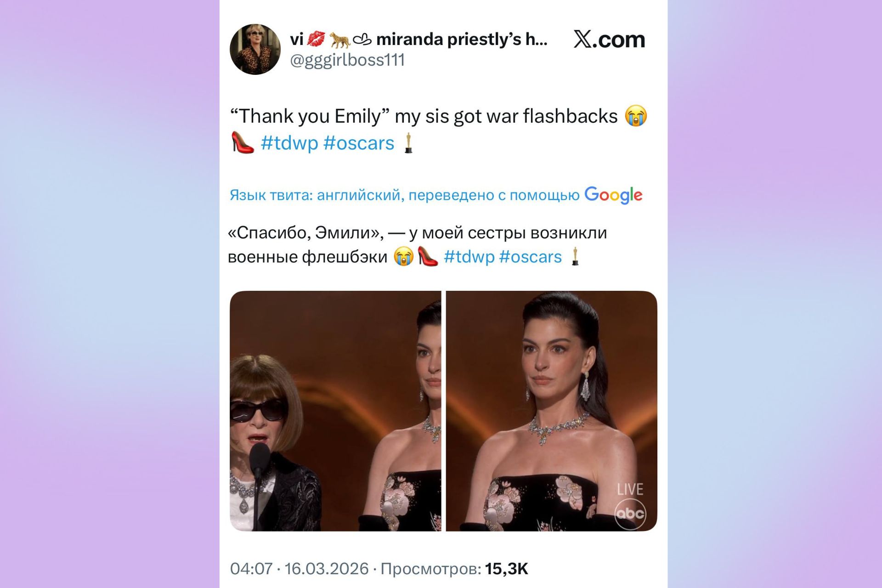Open the #tdwp hashtag in translated text

coord(469,257)
